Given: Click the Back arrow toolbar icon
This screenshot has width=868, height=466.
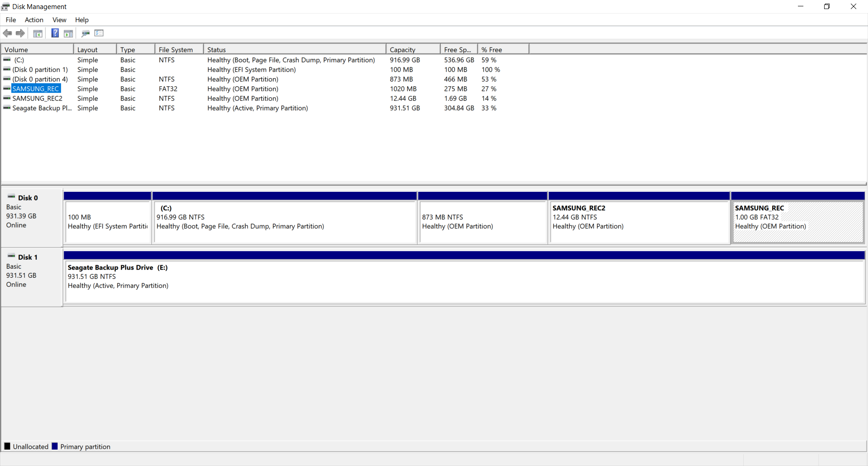Looking at the screenshot, I should click(x=7, y=33).
